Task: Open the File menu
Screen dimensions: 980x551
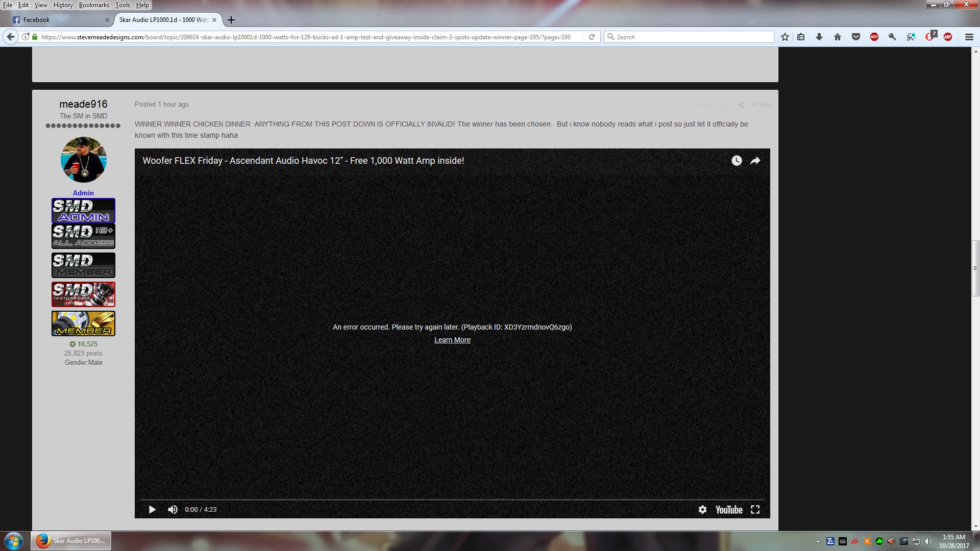Action: tap(8, 5)
